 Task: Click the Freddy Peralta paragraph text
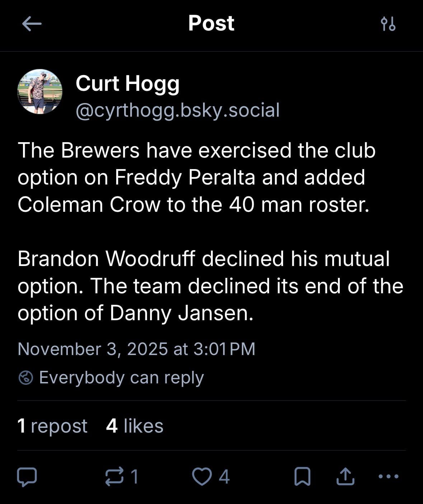coord(196,177)
